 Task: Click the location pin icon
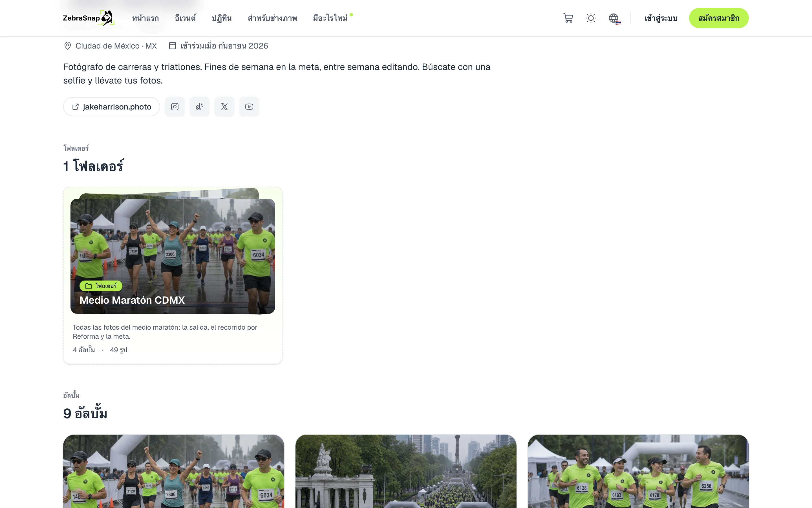coord(67,46)
